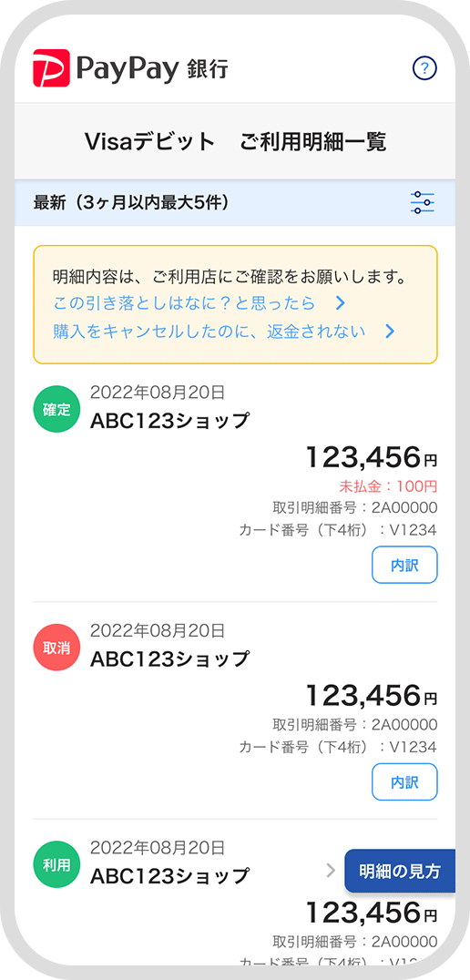
Task: Select the third ABC123ショップ shop name
Action: coord(169,876)
